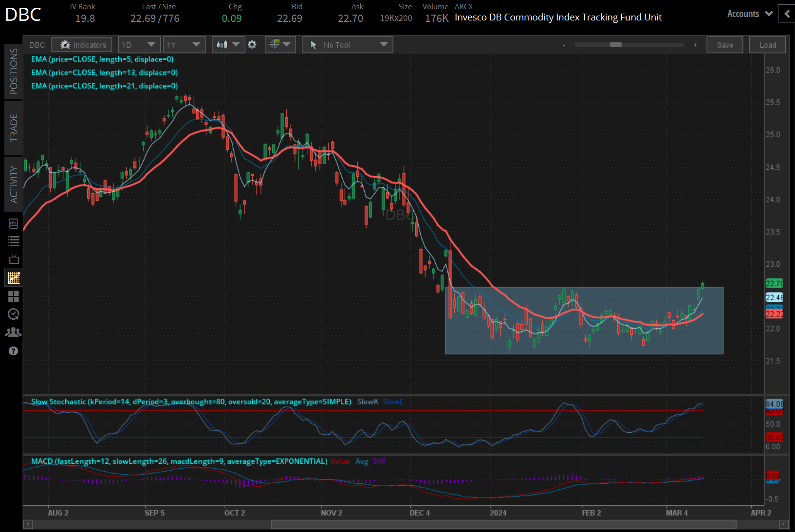The image size is (795, 532).
Task: Open chart settings via the gear icon
Action: pos(252,44)
